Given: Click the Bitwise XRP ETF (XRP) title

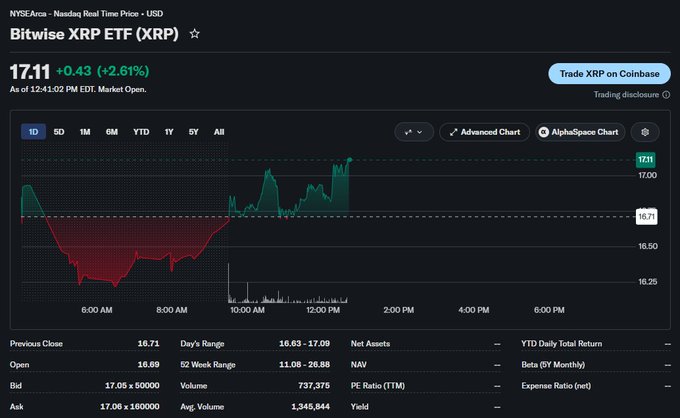Looking at the screenshot, I should 94,34.
